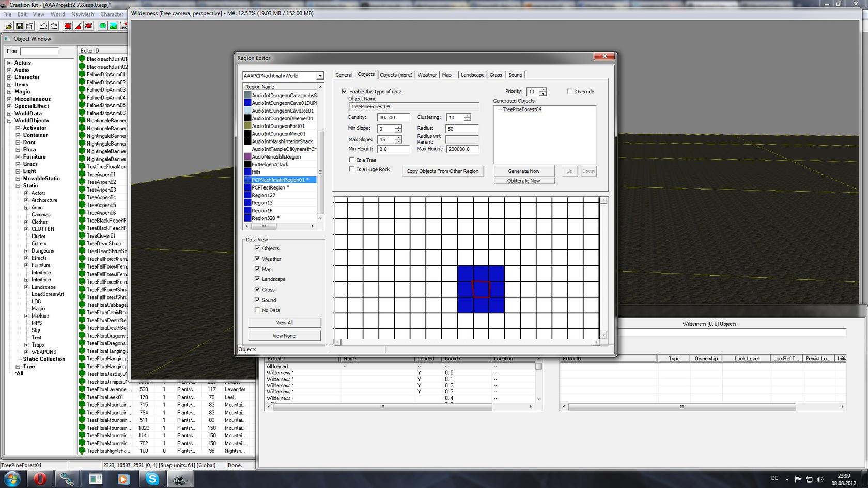868x488 pixels.
Task: Click the save floppy disk icon
Action: pos(19,26)
